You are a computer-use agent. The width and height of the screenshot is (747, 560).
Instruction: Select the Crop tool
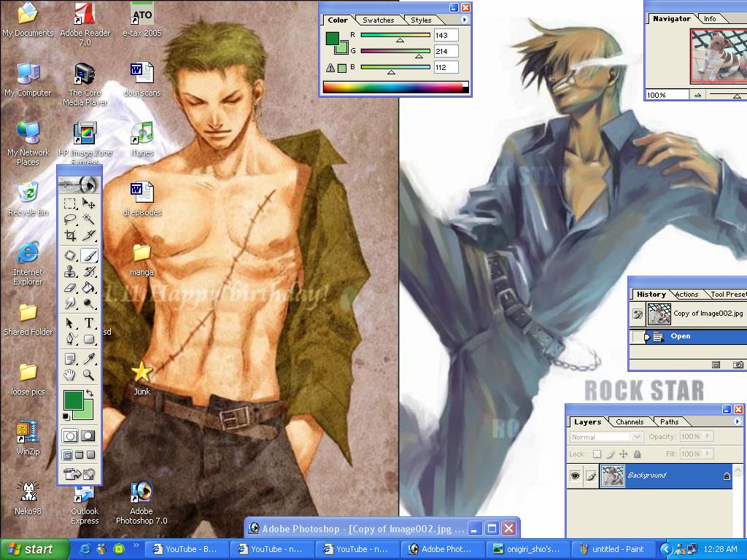click(69, 235)
